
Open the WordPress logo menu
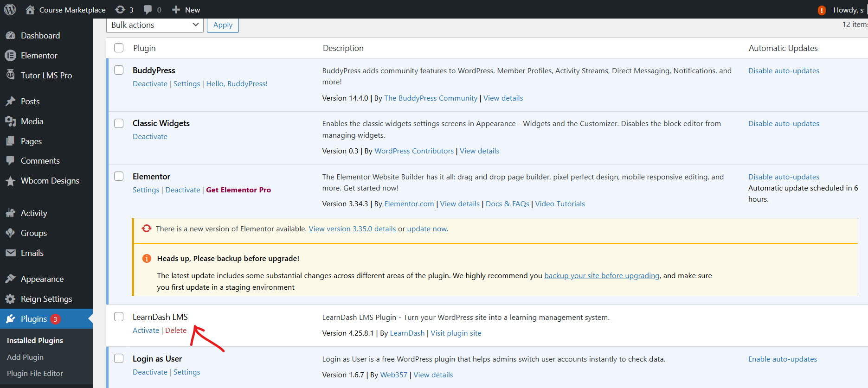[10, 10]
